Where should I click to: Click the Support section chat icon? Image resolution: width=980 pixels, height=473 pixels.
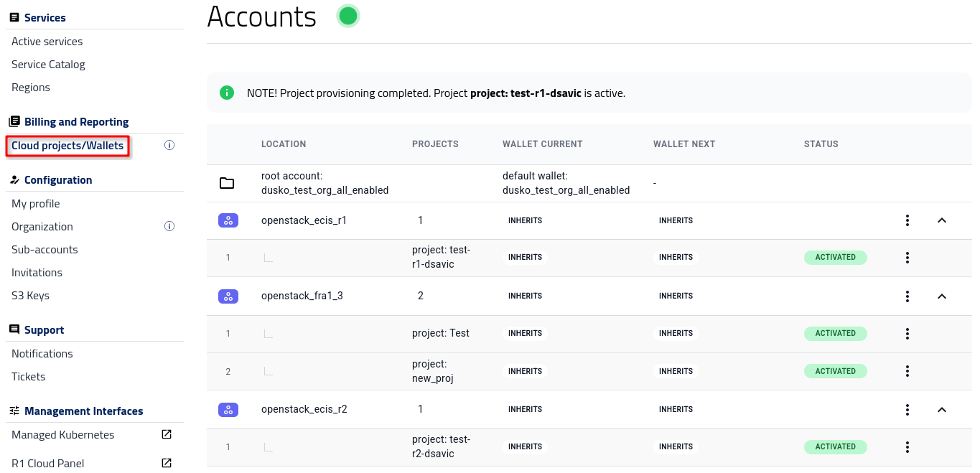pos(14,330)
